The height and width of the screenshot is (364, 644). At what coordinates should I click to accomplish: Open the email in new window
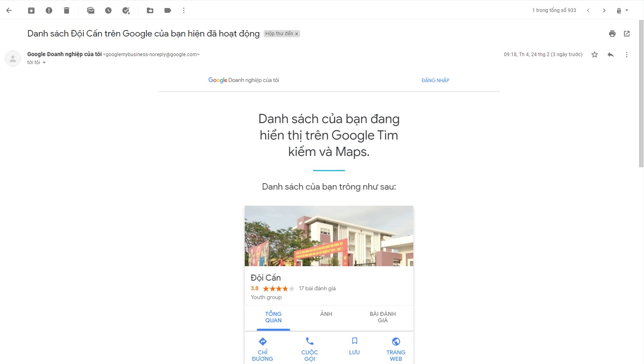coord(627,34)
